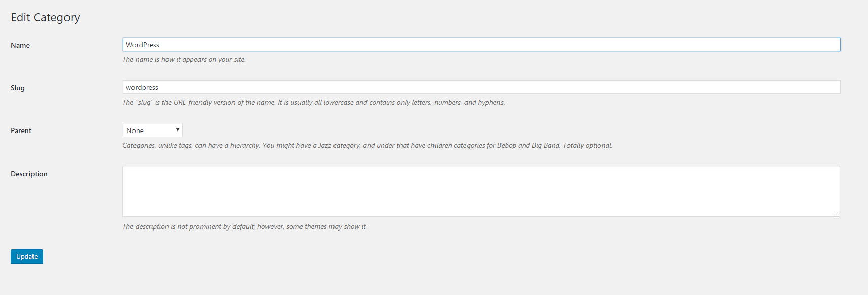Screen dimensions: 868x295
Task: Click the Parent field label
Action: (x=21, y=130)
